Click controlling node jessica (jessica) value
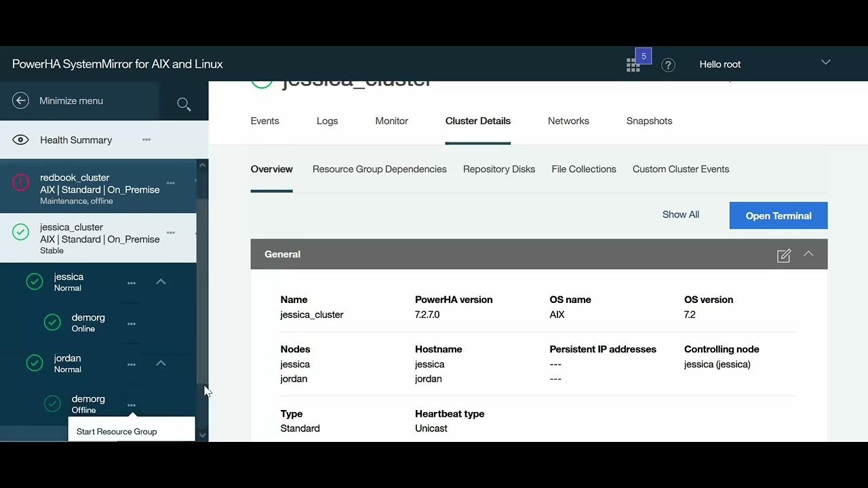 click(717, 364)
